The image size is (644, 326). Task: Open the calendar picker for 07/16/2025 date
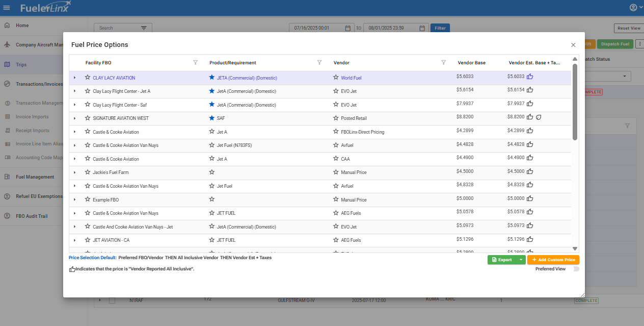(347, 28)
